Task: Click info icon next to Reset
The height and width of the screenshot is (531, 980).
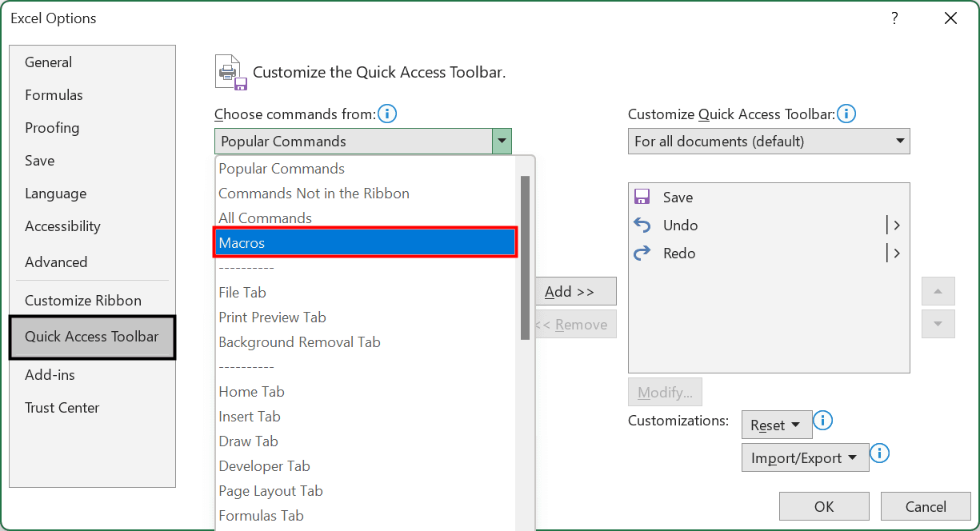Action: tap(823, 420)
